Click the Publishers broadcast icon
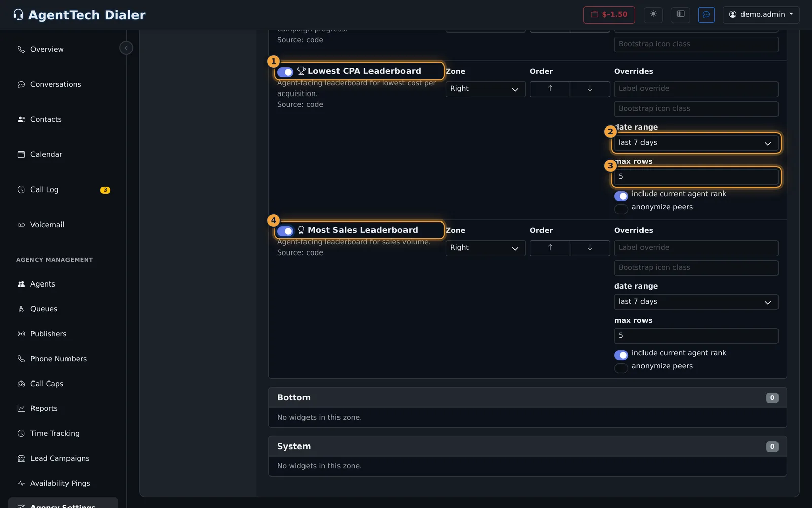Image resolution: width=812 pixels, height=508 pixels. click(21, 334)
